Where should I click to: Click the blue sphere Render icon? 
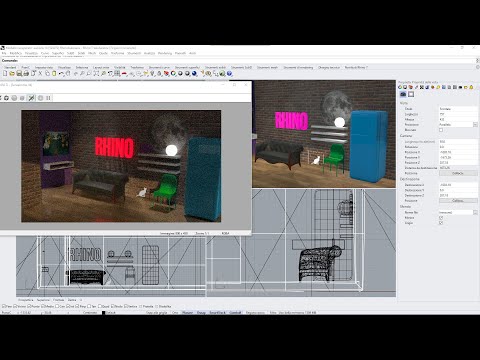point(194,73)
